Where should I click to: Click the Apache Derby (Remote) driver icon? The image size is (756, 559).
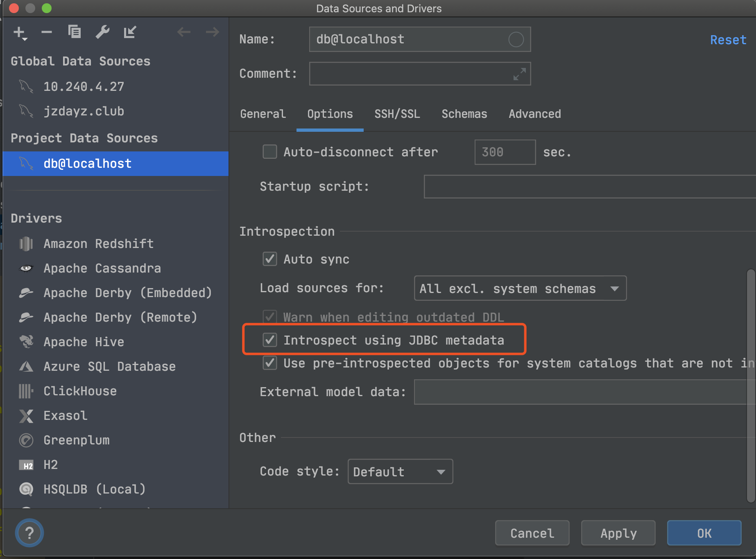[x=26, y=318]
